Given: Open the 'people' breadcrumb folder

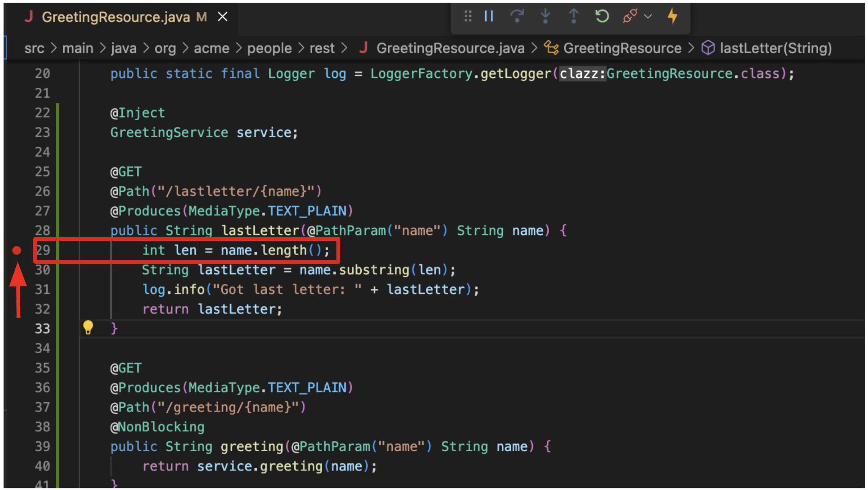Looking at the screenshot, I should 269,48.
